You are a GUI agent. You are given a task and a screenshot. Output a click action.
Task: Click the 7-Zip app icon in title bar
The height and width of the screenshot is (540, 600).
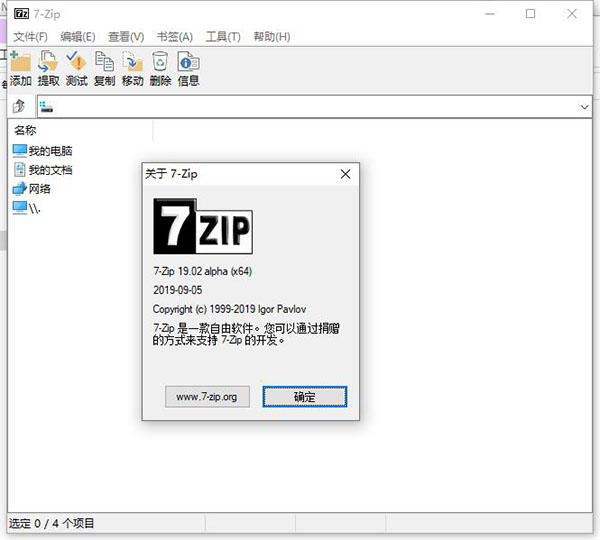pos(21,14)
